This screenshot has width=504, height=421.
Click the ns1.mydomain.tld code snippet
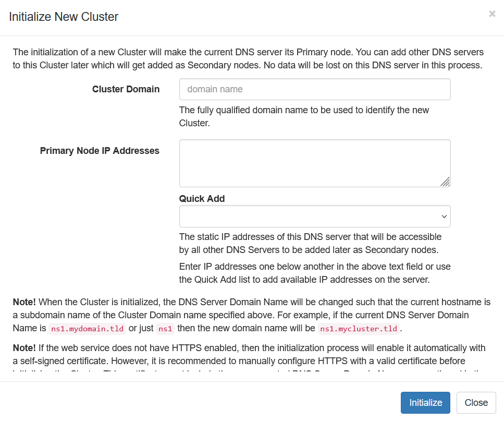click(88, 329)
